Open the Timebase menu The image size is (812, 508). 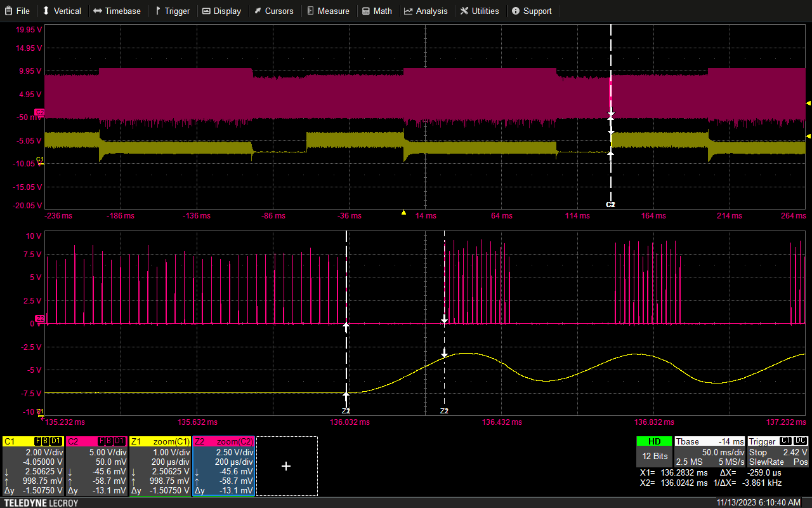pyautogui.click(x=117, y=11)
